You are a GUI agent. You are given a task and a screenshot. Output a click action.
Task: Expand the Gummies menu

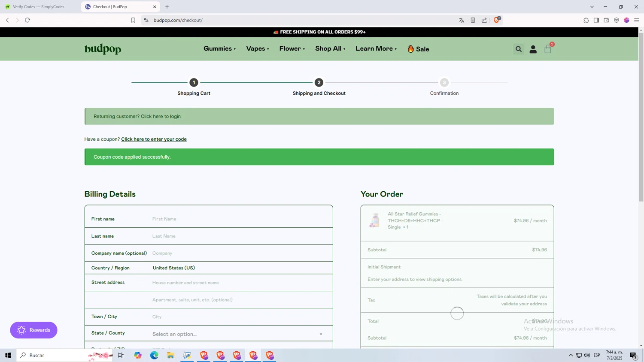pyautogui.click(x=219, y=48)
